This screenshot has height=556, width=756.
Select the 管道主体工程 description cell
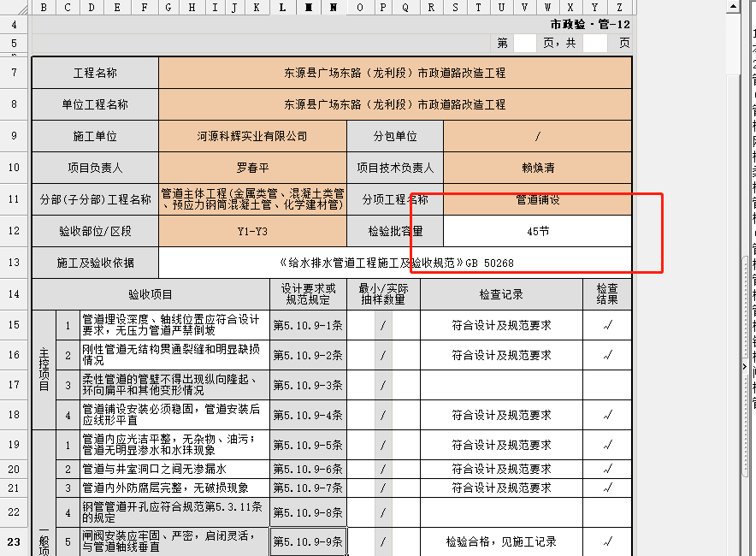[252, 199]
